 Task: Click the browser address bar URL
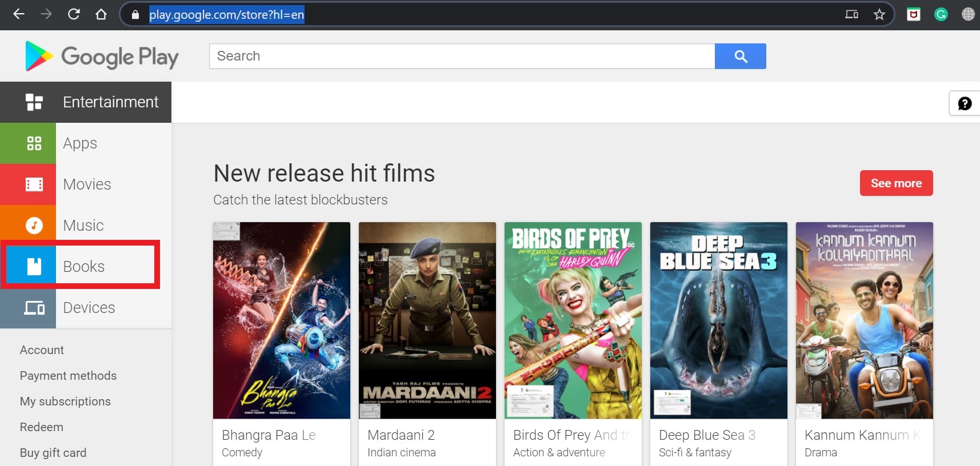pos(226,15)
